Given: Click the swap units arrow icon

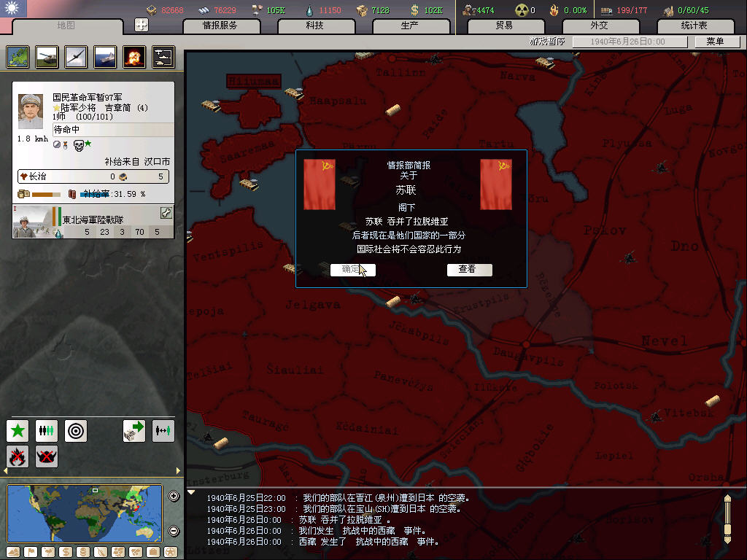Looking at the screenshot, I should 163,430.
